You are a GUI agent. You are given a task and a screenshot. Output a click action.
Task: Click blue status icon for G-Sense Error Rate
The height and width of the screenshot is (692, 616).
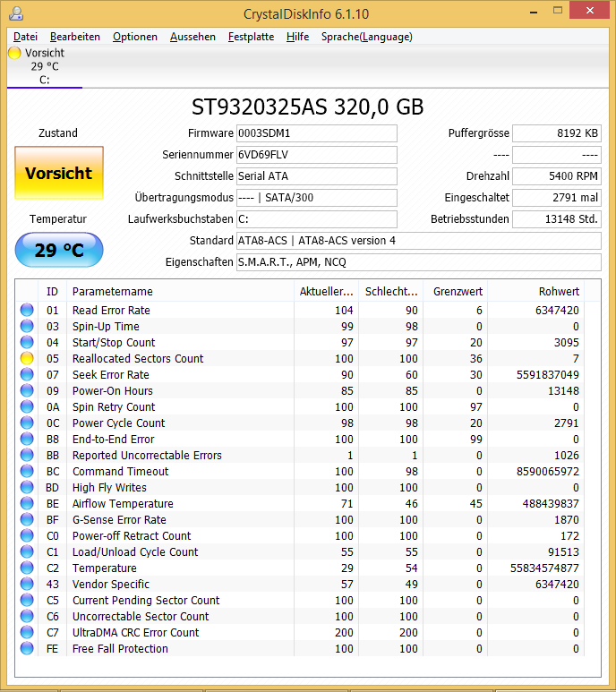pos(27,519)
